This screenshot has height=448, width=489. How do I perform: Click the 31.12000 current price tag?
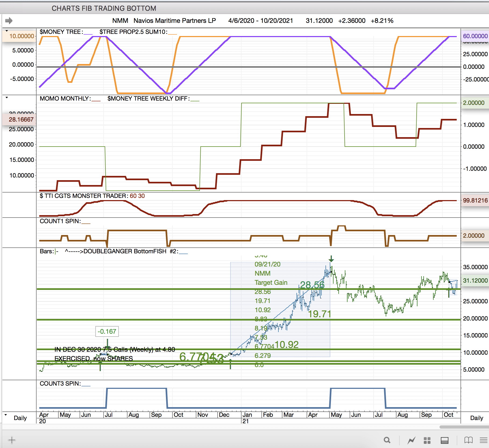[475, 280]
